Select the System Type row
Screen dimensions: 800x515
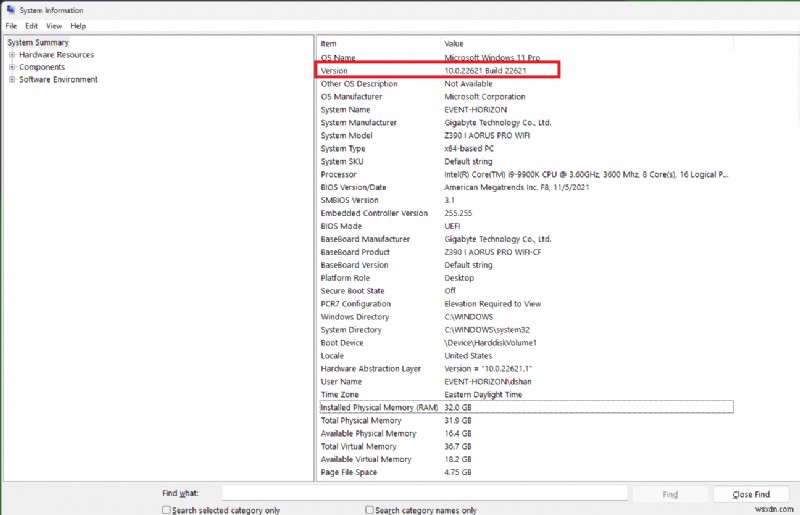tap(525, 149)
